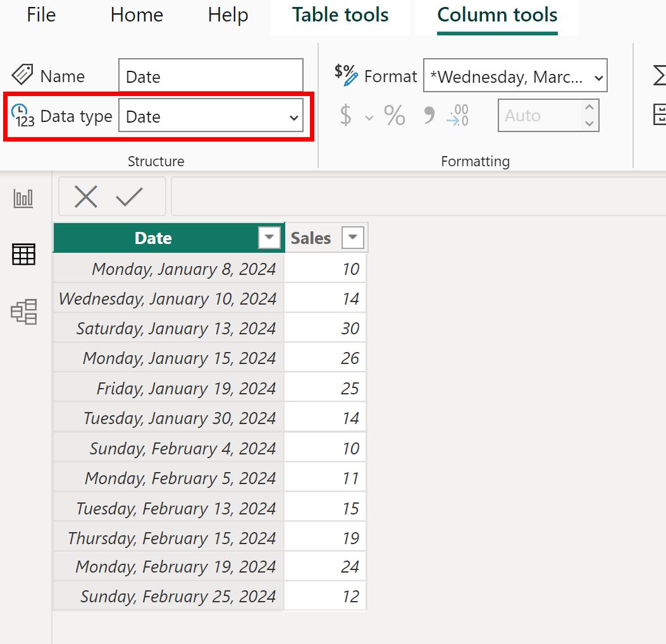The height and width of the screenshot is (644, 666).
Task: Click the Format percent-dollar icon in the ribbon
Action: tap(345, 75)
